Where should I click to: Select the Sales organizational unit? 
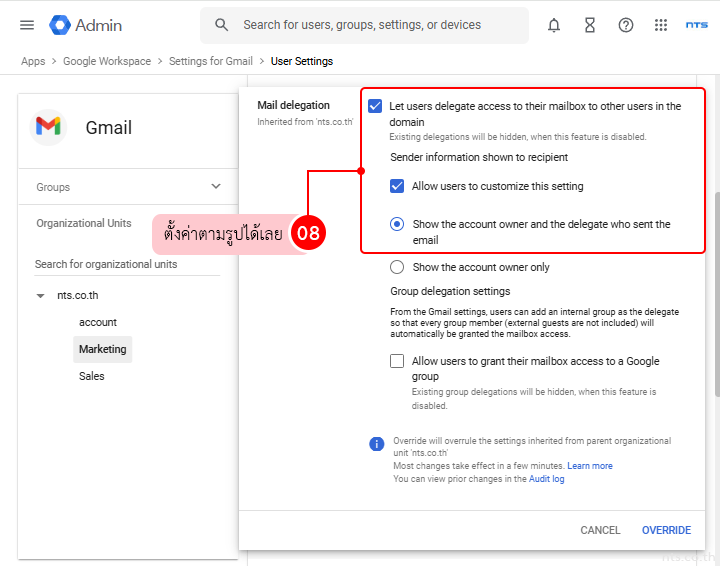click(x=91, y=376)
